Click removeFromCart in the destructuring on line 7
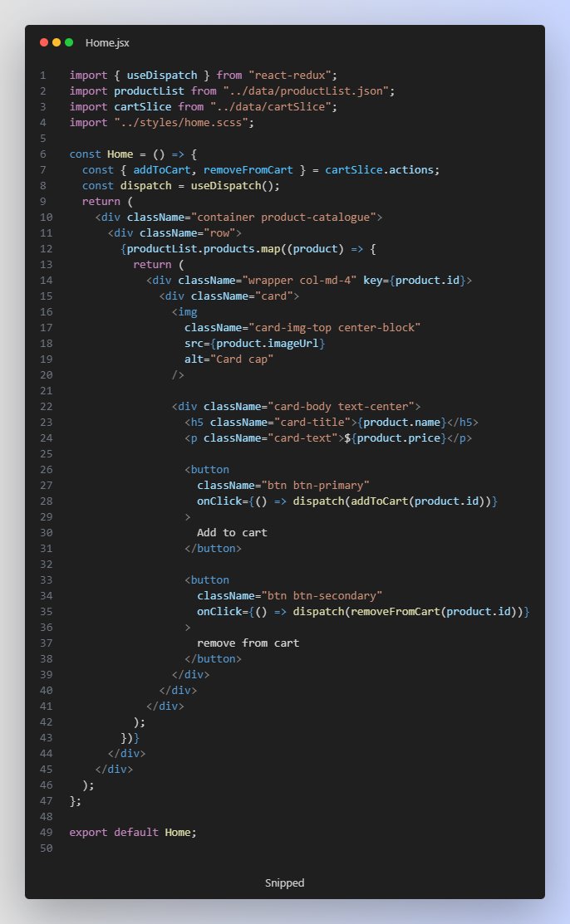 click(x=248, y=169)
